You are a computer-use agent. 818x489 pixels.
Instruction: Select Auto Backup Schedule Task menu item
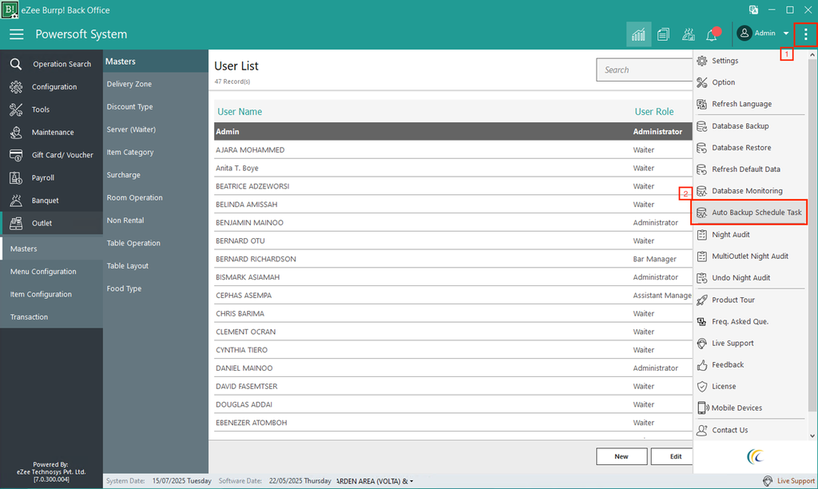(x=756, y=213)
